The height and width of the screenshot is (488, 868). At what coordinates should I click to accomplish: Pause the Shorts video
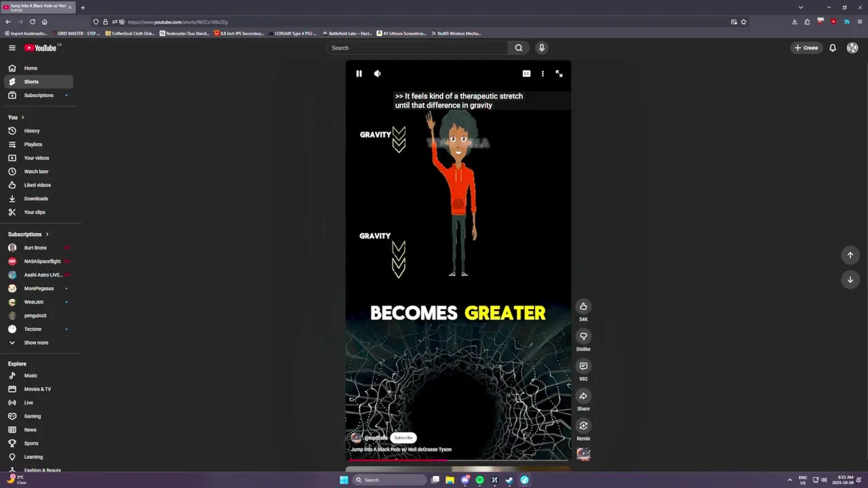pyautogui.click(x=359, y=73)
